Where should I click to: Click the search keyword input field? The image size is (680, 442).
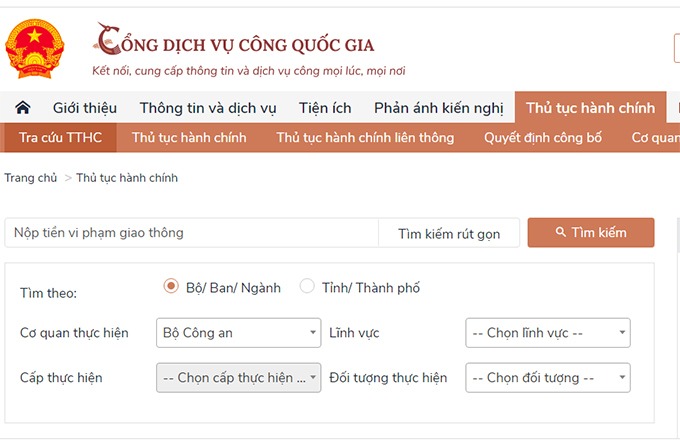coord(190,233)
